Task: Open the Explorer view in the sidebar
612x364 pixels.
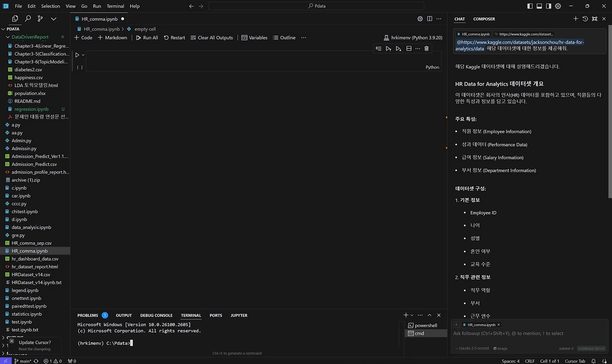Action: click(x=15, y=19)
